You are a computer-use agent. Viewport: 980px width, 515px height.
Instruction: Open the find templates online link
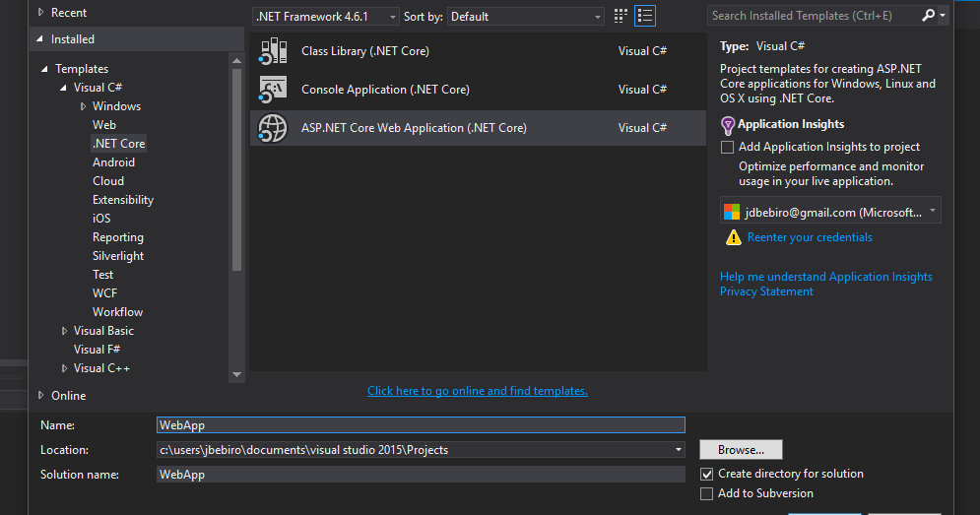[x=478, y=391]
